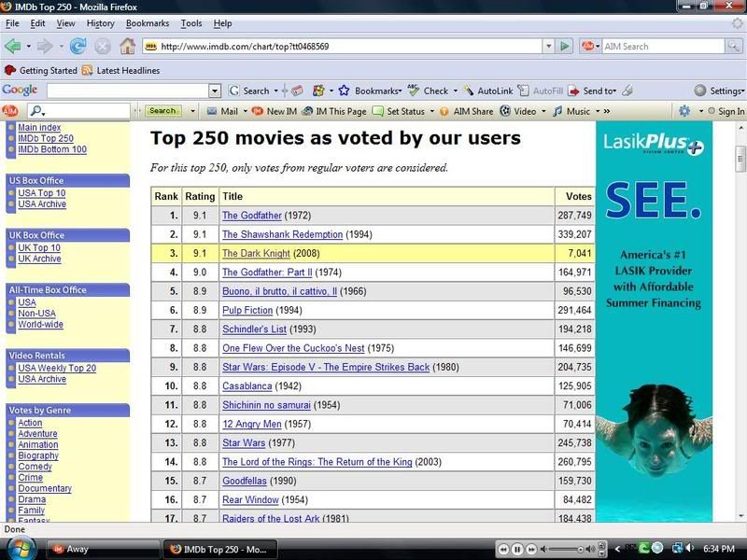Click the AIM Search magnifier button

[733, 46]
